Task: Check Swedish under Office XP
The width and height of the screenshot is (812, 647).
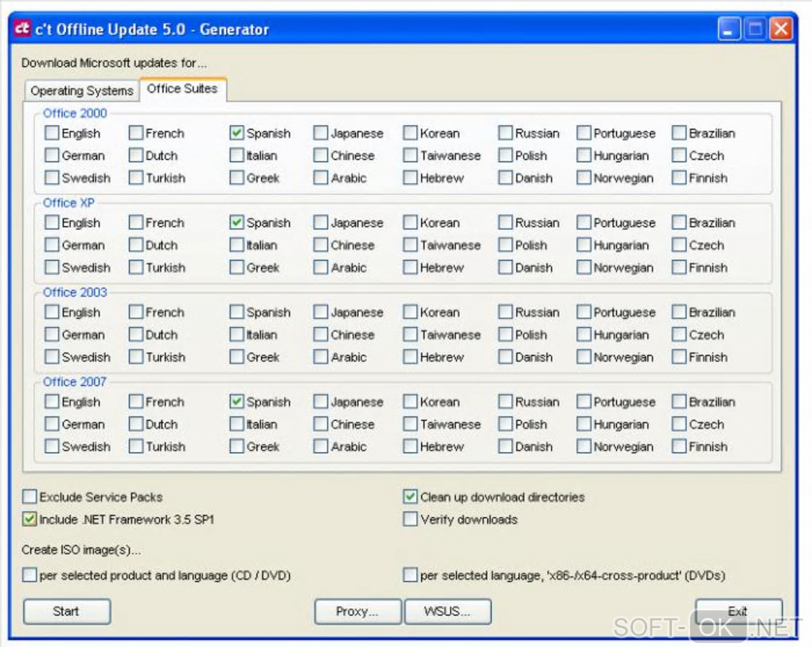Action: 52,267
